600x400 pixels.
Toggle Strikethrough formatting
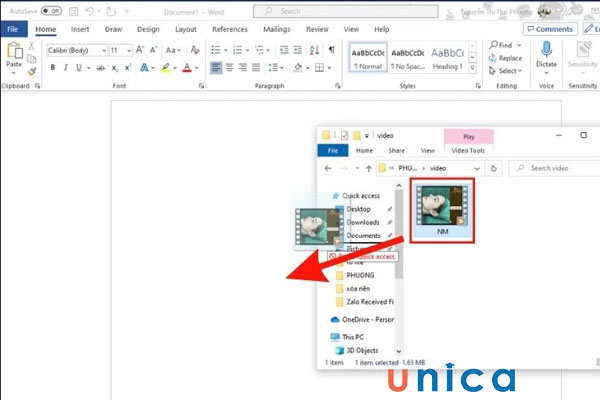tap(101, 68)
